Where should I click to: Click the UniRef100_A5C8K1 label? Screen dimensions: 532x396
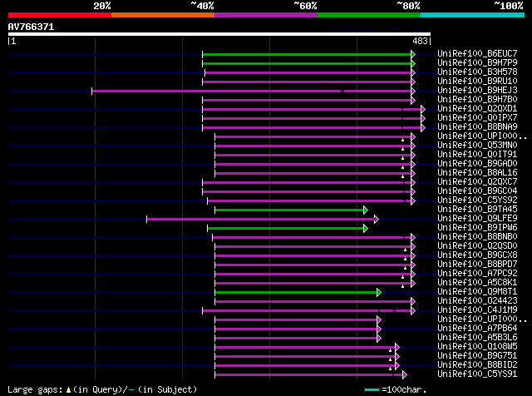(477, 283)
